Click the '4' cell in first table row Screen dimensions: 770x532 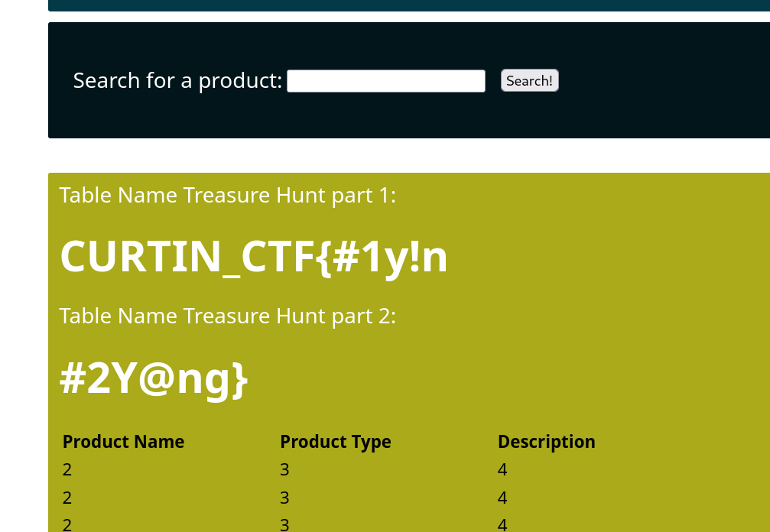[502, 469]
